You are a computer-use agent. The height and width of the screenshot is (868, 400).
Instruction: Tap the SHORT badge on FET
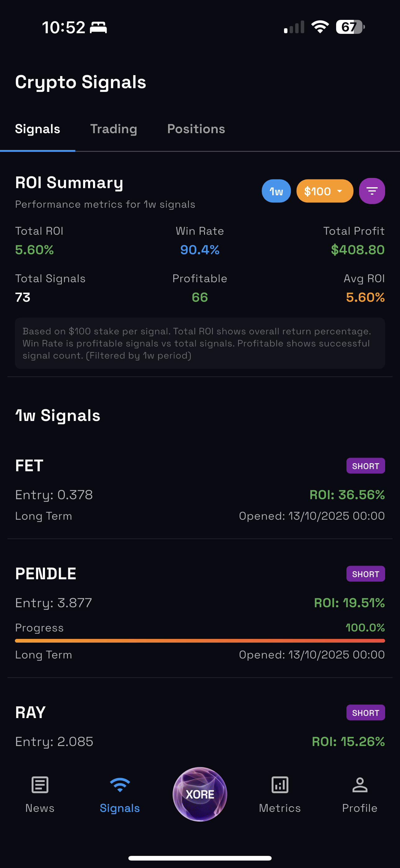pyautogui.click(x=365, y=466)
